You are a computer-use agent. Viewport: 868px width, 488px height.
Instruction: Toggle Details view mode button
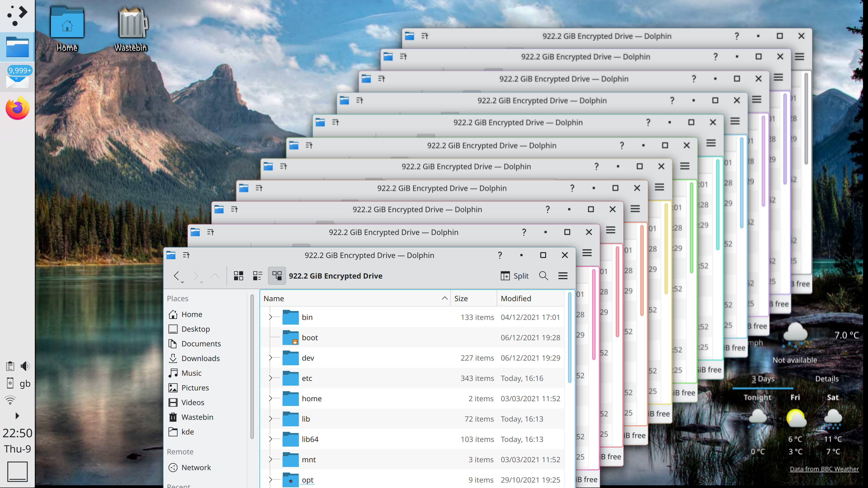277,276
